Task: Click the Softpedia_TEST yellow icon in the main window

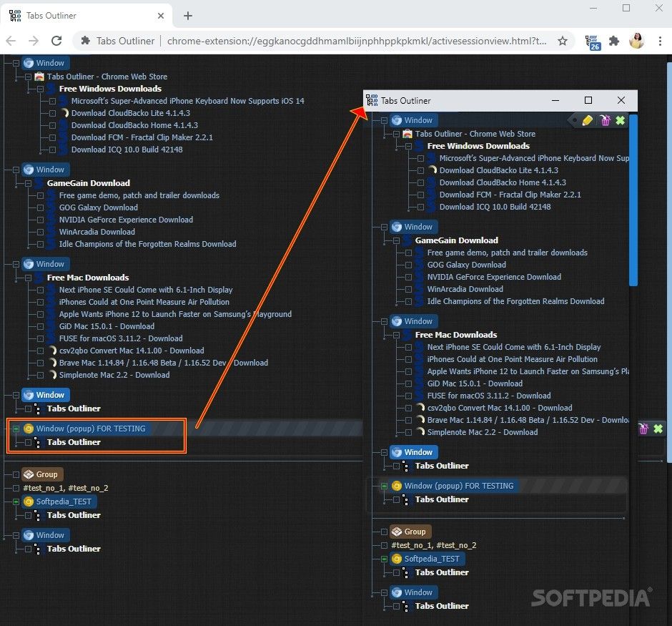Action: [x=29, y=502]
